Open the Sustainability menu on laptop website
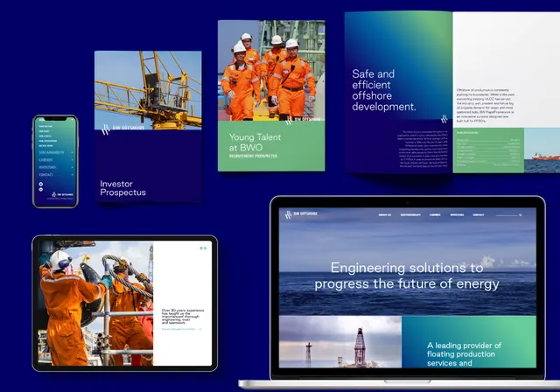The image size is (560, 392). point(410,215)
